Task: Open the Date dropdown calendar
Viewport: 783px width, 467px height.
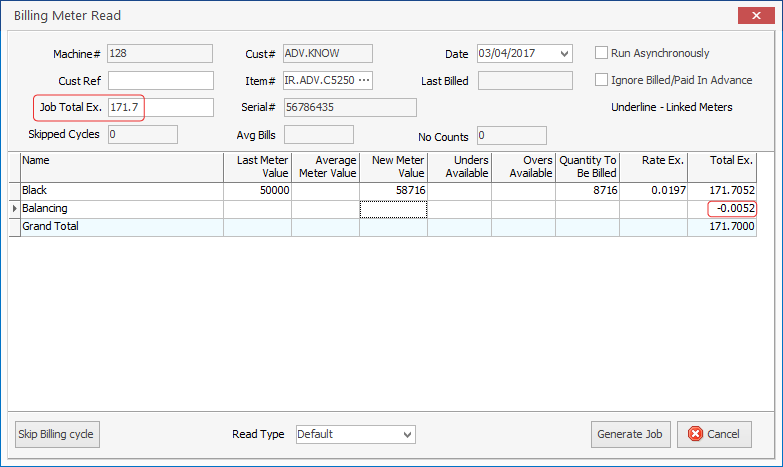Action: click(x=566, y=54)
